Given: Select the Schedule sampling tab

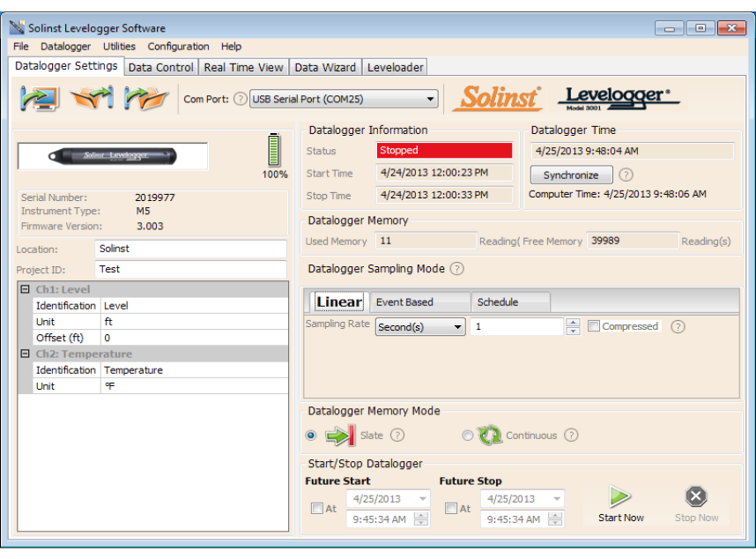Looking at the screenshot, I should coord(510,302).
